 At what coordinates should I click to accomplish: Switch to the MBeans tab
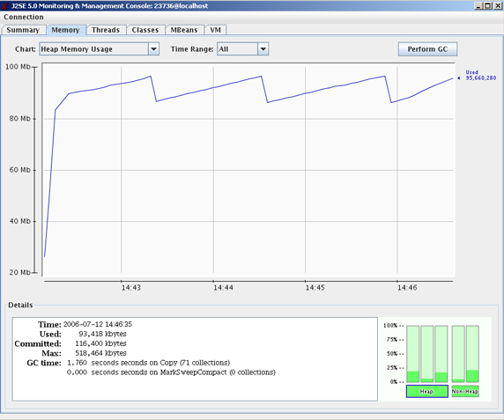184,30
